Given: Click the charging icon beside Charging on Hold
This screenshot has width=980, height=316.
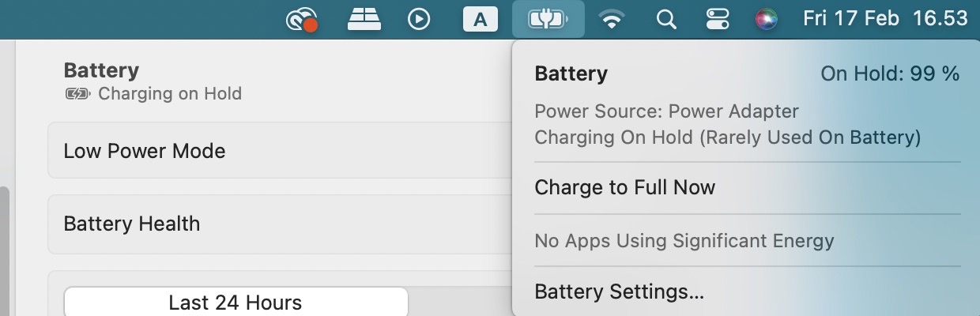Looking at the screenshot, I should (78, 94).
